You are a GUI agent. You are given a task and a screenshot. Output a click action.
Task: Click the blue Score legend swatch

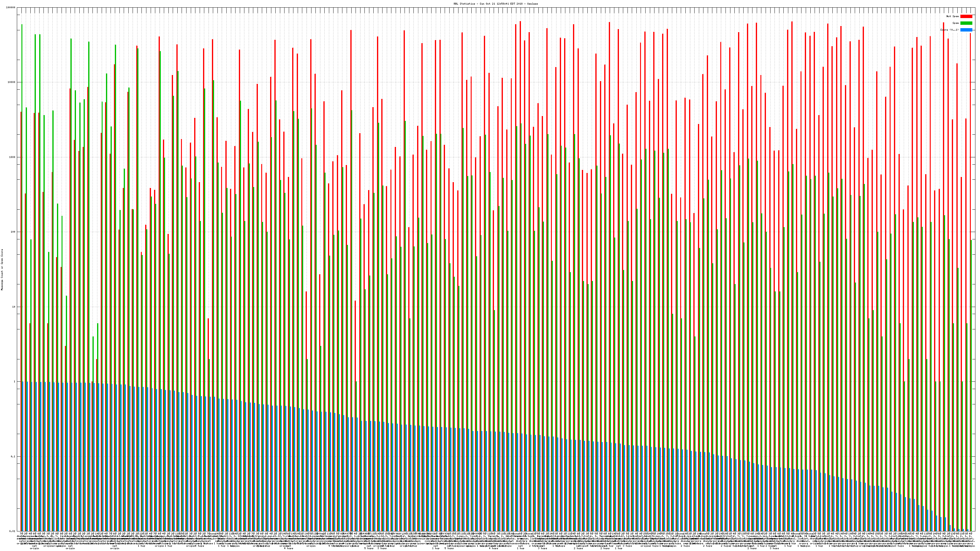click(966, 30)
